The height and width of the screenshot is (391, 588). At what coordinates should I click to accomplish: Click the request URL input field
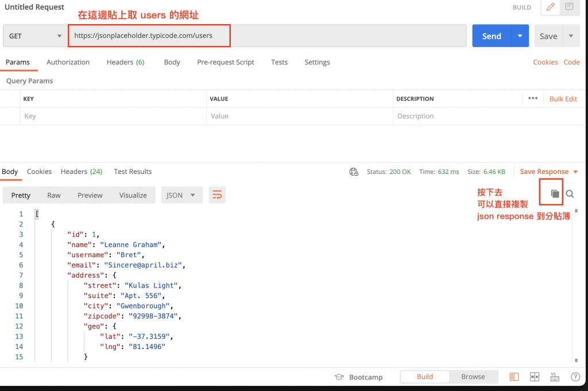click(x=267, y=36)
